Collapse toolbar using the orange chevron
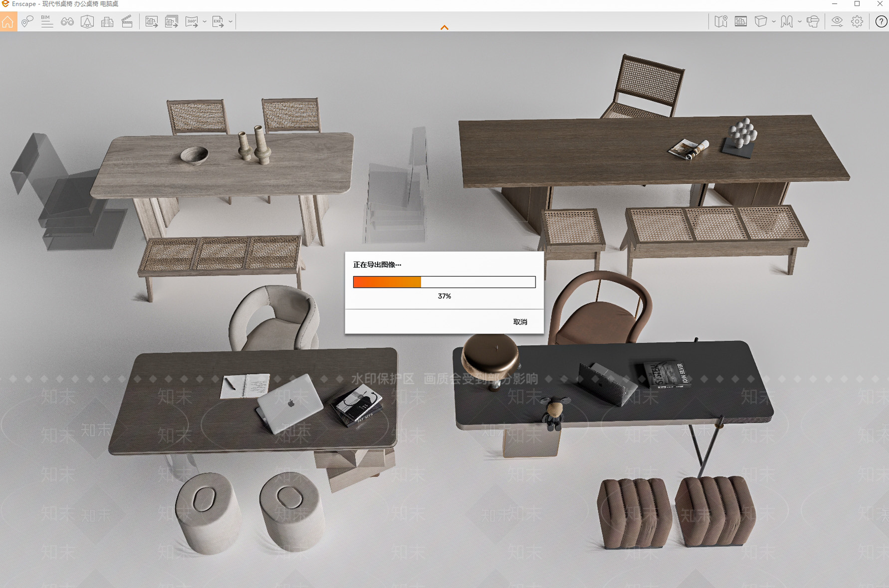Image resolution: width=889 pixels, height=588 pixels. click(444, 27)
